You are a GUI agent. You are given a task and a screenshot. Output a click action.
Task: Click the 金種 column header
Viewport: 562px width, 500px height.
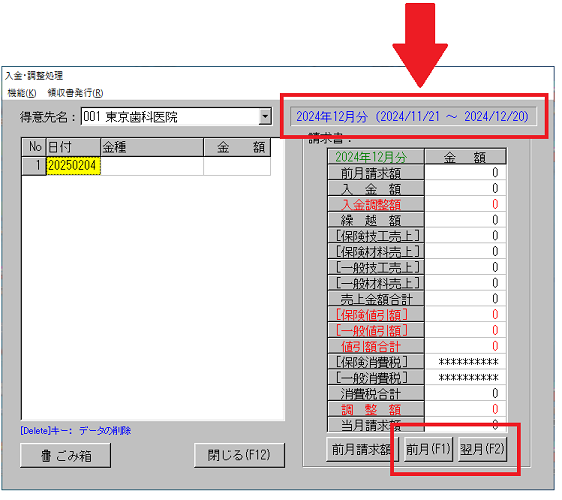point(152,147)
